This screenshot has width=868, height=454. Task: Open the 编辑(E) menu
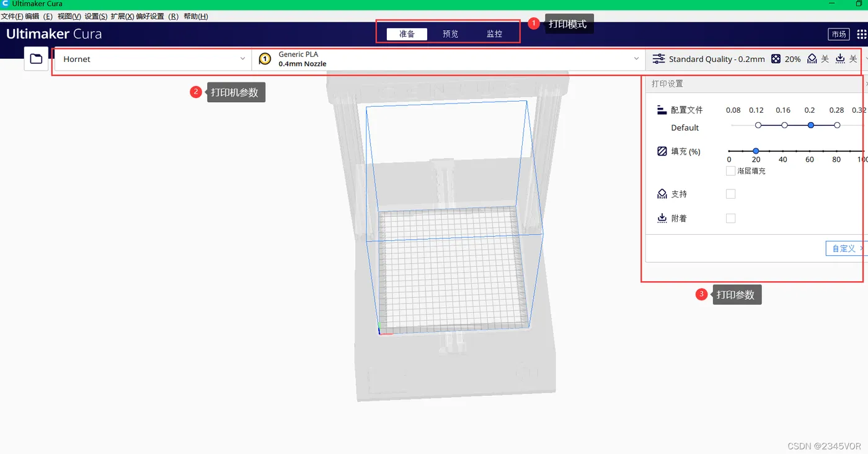[x=38, y=17]
